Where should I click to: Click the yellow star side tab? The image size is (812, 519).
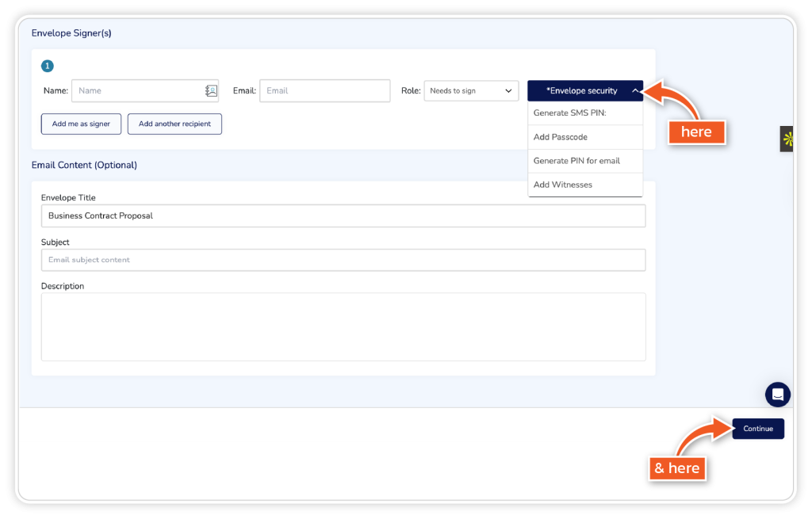(787, 139)
